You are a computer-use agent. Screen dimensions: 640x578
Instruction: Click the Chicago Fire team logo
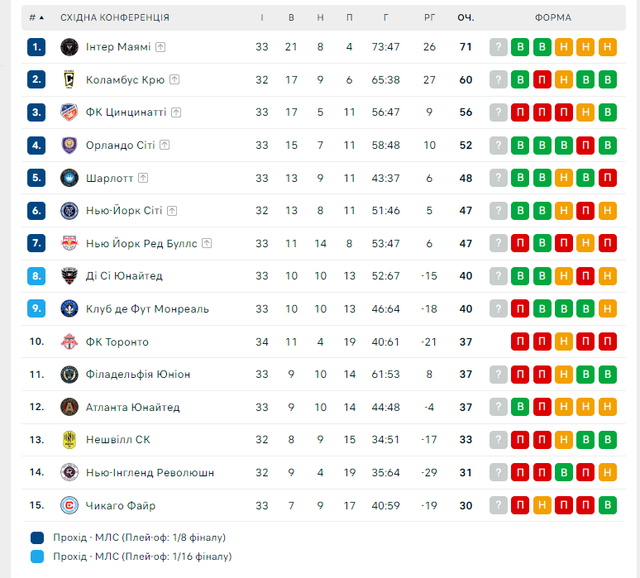[x=69, y=506]
